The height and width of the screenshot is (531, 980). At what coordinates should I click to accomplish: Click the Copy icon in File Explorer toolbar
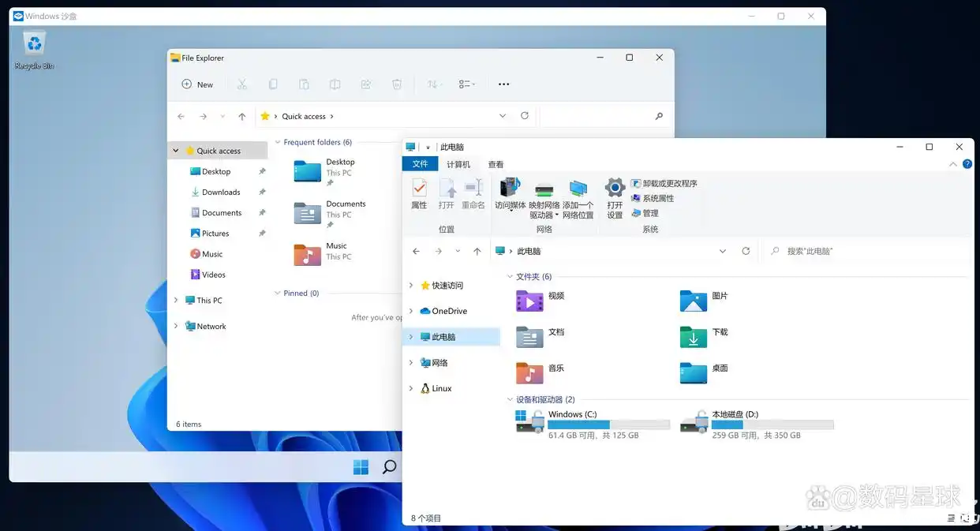[x=273, y=84]
